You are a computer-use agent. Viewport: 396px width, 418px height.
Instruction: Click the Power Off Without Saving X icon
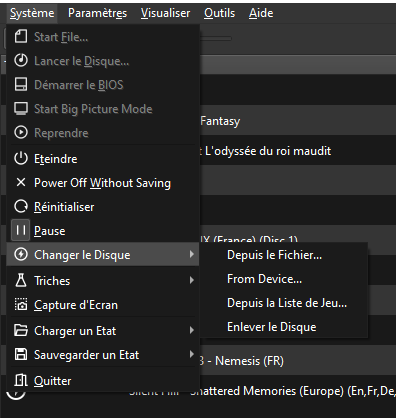pyautogui.click(x=21, y=183)
